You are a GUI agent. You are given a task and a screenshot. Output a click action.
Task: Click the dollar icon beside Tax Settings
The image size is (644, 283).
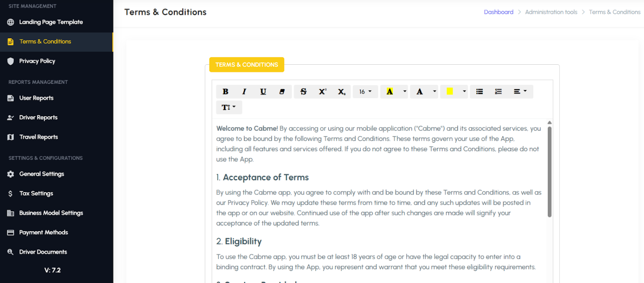coord(11,193)
